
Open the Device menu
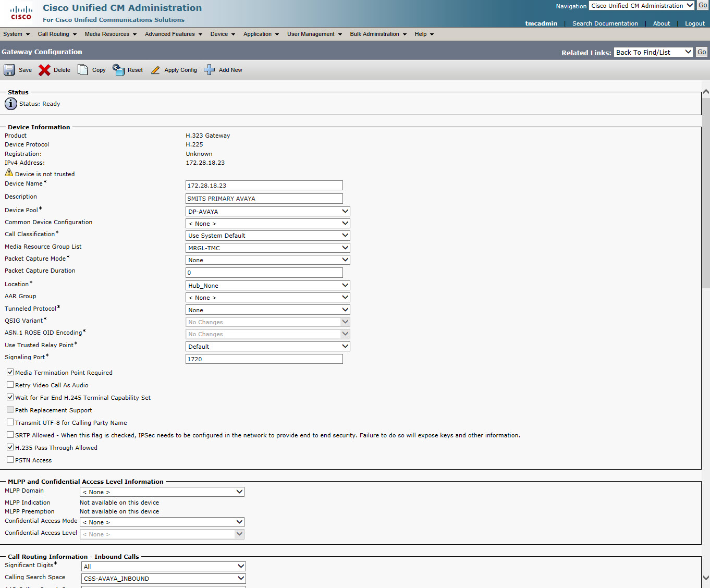click(x=223, y=34)
